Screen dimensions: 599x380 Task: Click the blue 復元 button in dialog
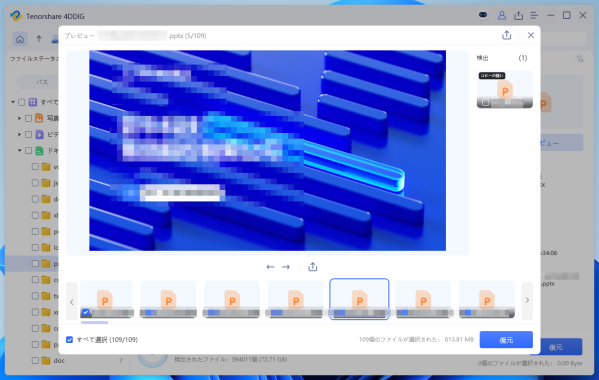506,340
